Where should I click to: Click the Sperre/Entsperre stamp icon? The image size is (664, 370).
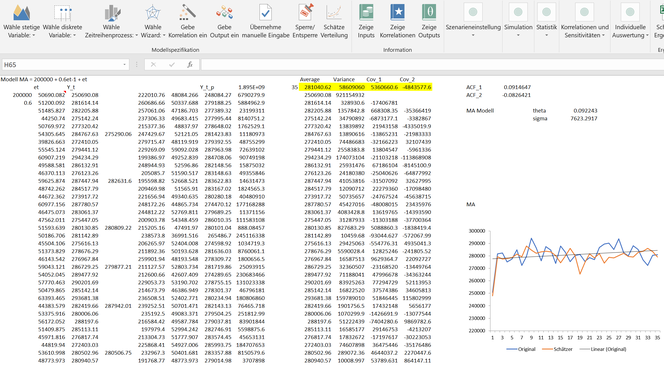coord(305,12)
